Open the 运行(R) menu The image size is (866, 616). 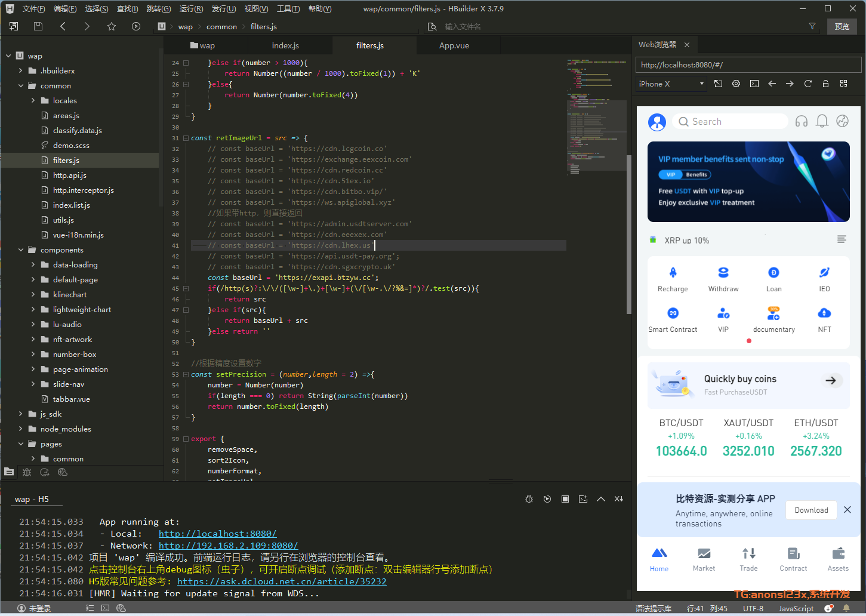[x=191, y=9]
